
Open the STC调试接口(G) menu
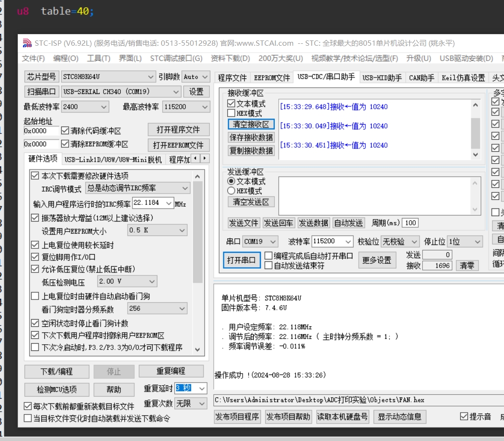tap(176, 58)
